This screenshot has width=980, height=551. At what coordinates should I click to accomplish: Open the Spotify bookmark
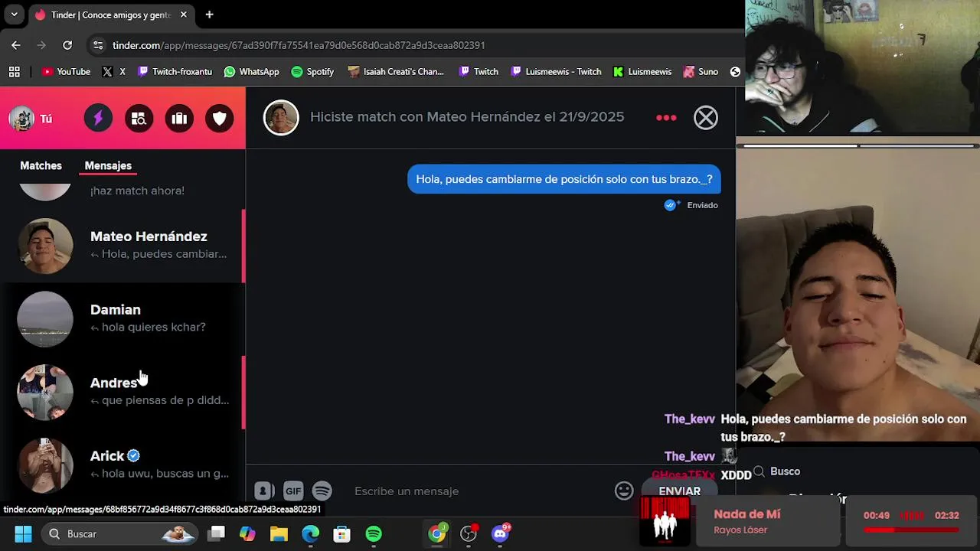click(312, 72)
